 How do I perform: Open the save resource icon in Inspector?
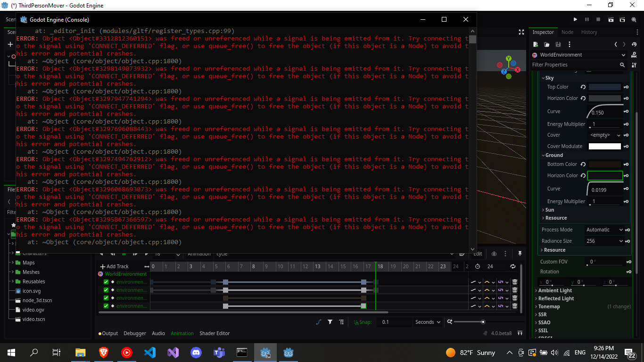coord(558,44)
